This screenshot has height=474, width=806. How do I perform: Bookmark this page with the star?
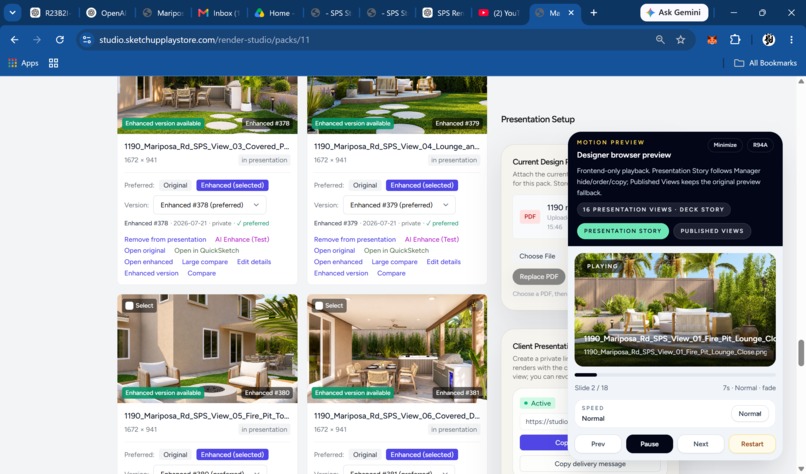(681, 40)
